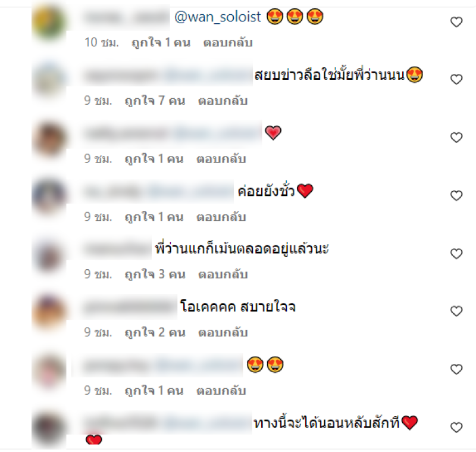Open profile picture of @wan_soloist commenter
This screenshot has height=452, width=476.
(49, 23)
